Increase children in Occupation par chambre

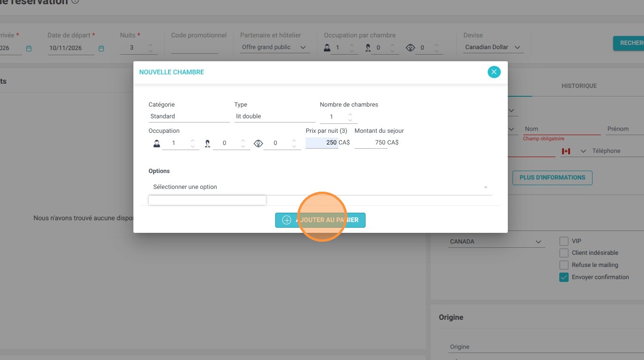tap(392, 45)
